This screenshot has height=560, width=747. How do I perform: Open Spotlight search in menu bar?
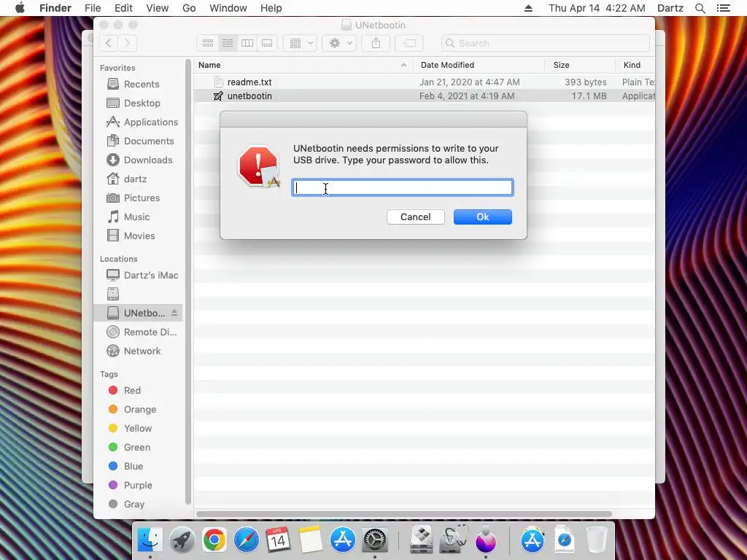coord(700,8)
